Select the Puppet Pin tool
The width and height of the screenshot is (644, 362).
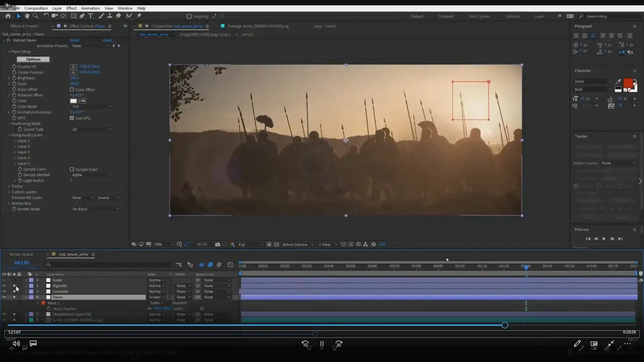coord(139,16)
